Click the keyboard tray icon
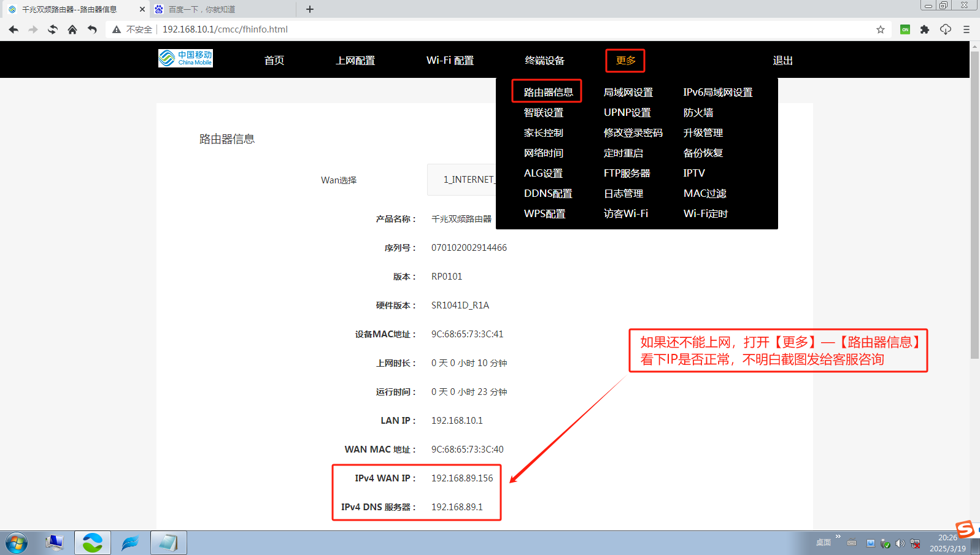 (852, 542)
